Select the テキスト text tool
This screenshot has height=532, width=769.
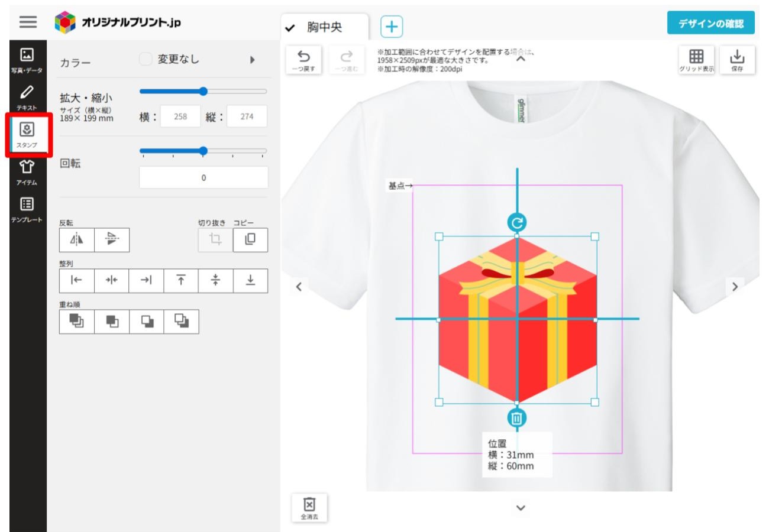pos(26,97)
